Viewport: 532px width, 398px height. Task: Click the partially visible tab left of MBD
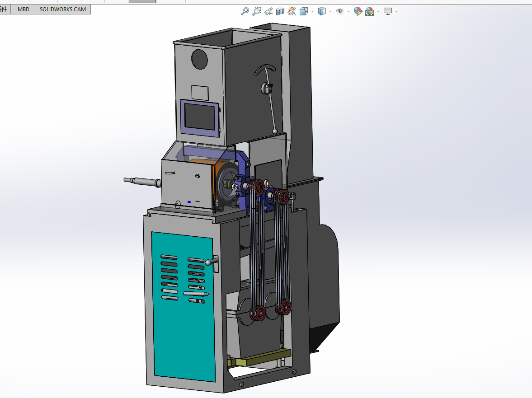click(x=5, y=9)
